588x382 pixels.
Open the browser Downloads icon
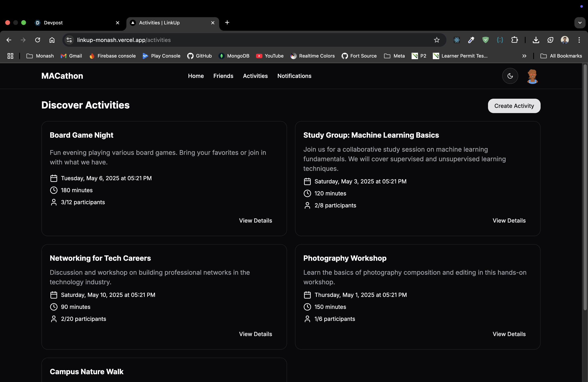pos(536,40)
